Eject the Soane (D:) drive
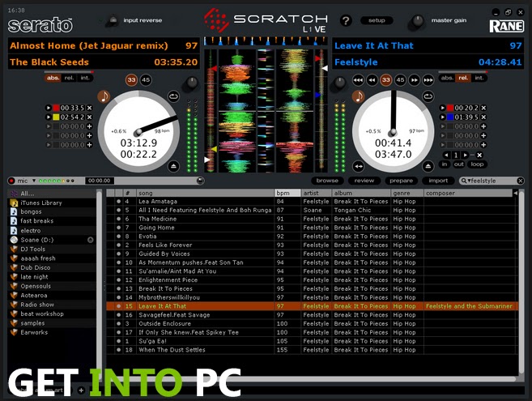Image resolution: width=532 pixels, height=401 pixels. pos(90,240)
